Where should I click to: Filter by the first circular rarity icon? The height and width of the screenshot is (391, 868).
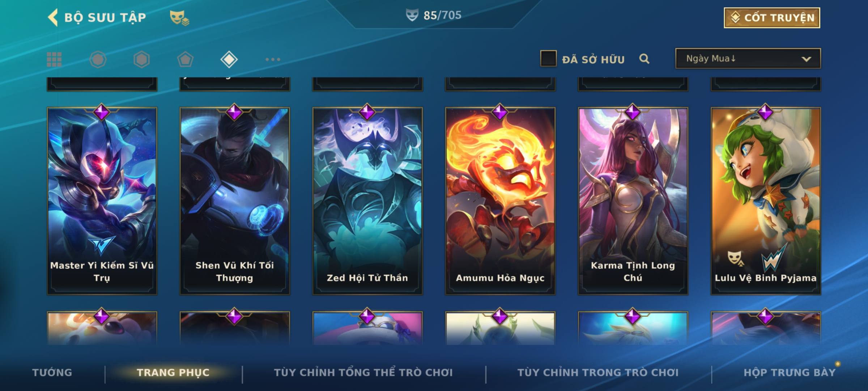tap(98, 59)
